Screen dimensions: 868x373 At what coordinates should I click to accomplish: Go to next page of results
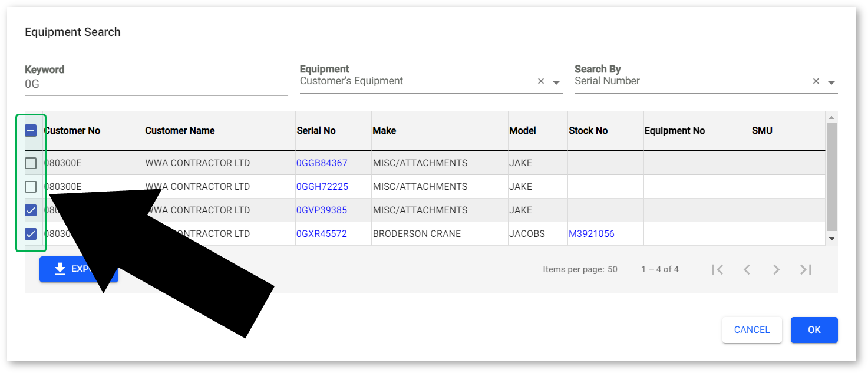[776, 269]
